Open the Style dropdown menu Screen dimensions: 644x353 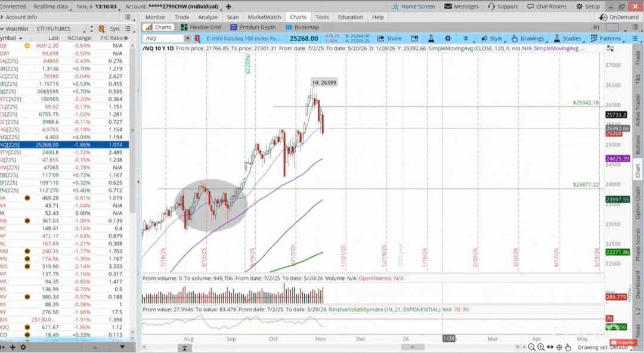click(492, 38)
